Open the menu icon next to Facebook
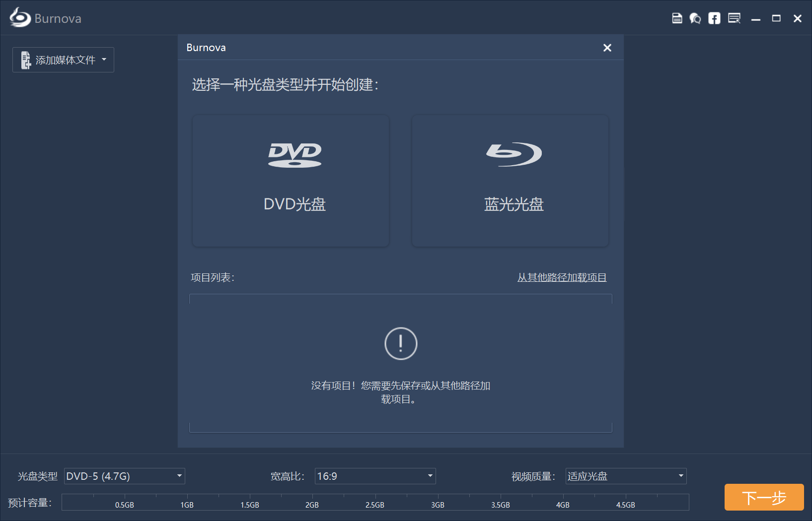 click(734, 18)
